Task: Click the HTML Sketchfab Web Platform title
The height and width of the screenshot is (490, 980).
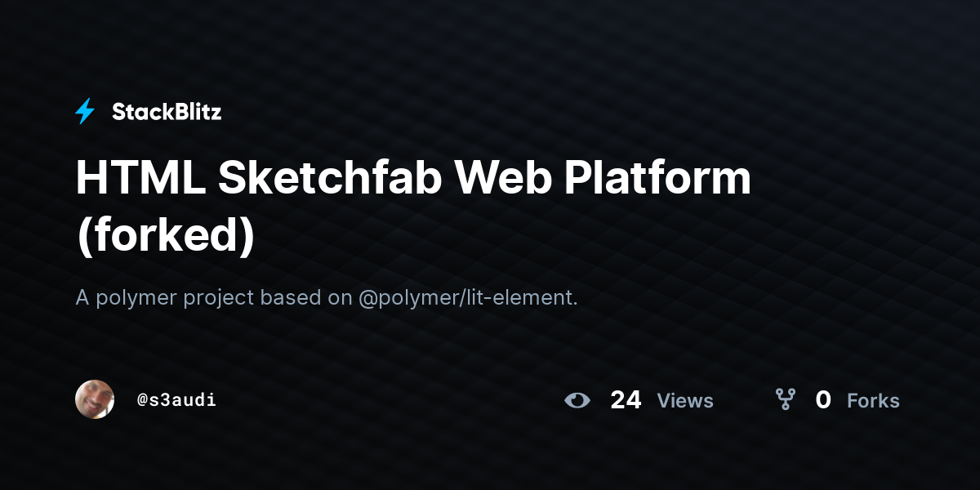Action: (413, 206)
